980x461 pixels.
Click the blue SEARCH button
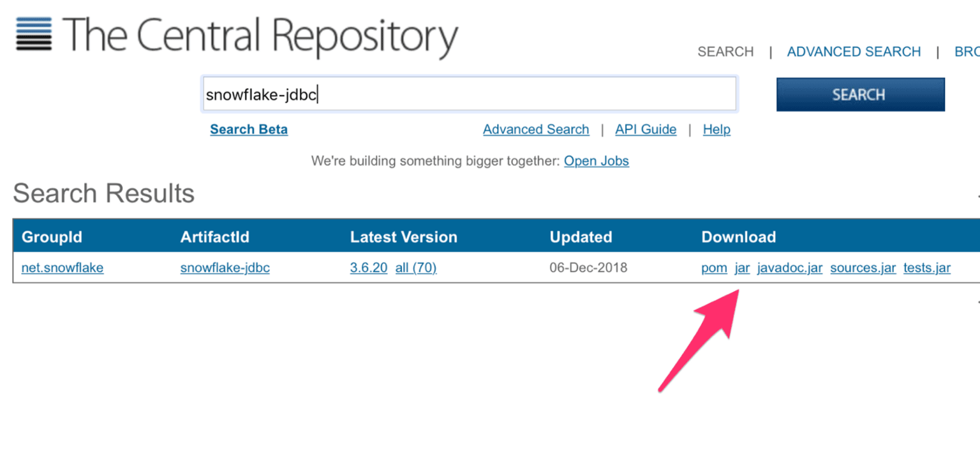coord(860,94)
